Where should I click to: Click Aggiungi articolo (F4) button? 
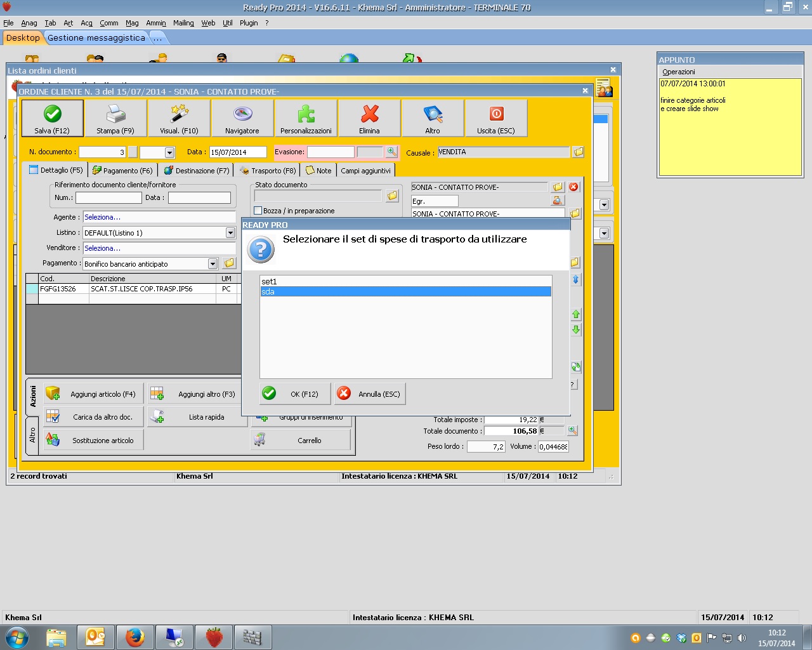pos(93,394)
